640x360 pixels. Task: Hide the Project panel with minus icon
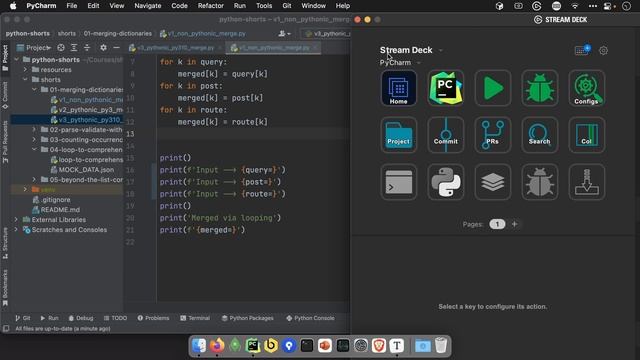coord(116,48)
